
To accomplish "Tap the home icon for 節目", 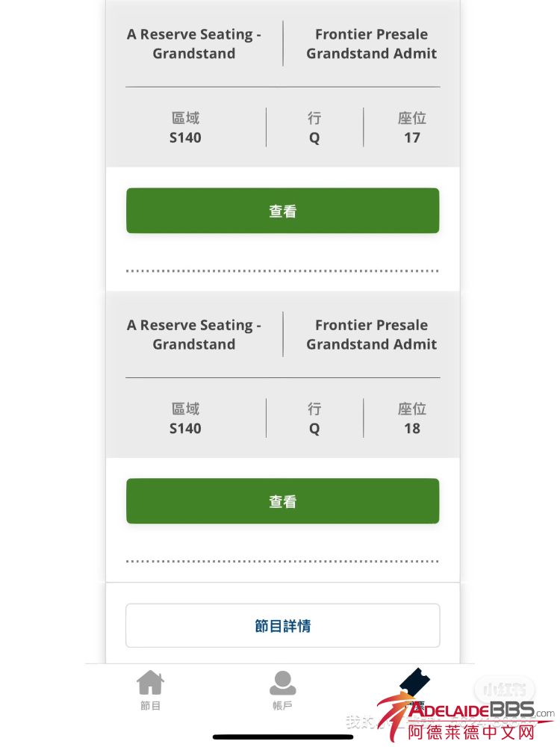I will [x=150, y=682].
